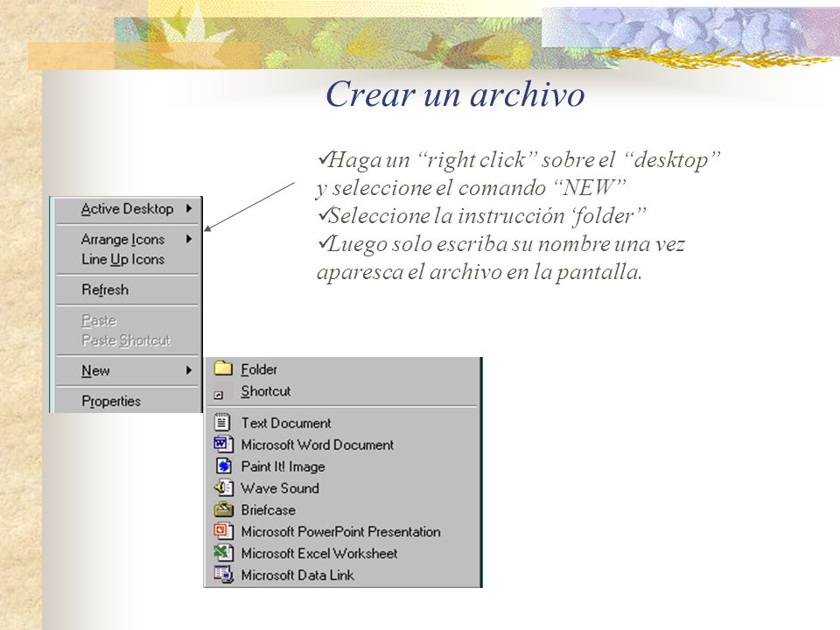This screenshot has height=630, width=840.
Task: Click the slide title Crear un archivo
Action: [455, 94]
